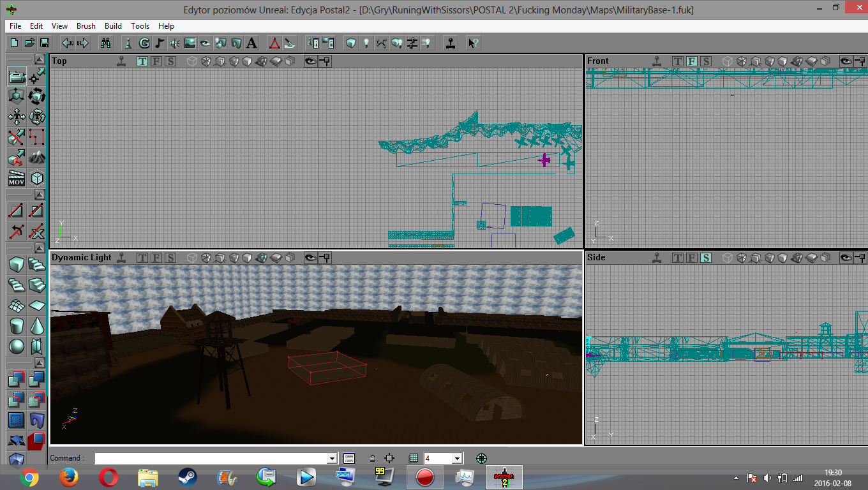Open Matinee with the MOV icon
The height and width of the screenshot is (490, 868).
pos(17,178)
